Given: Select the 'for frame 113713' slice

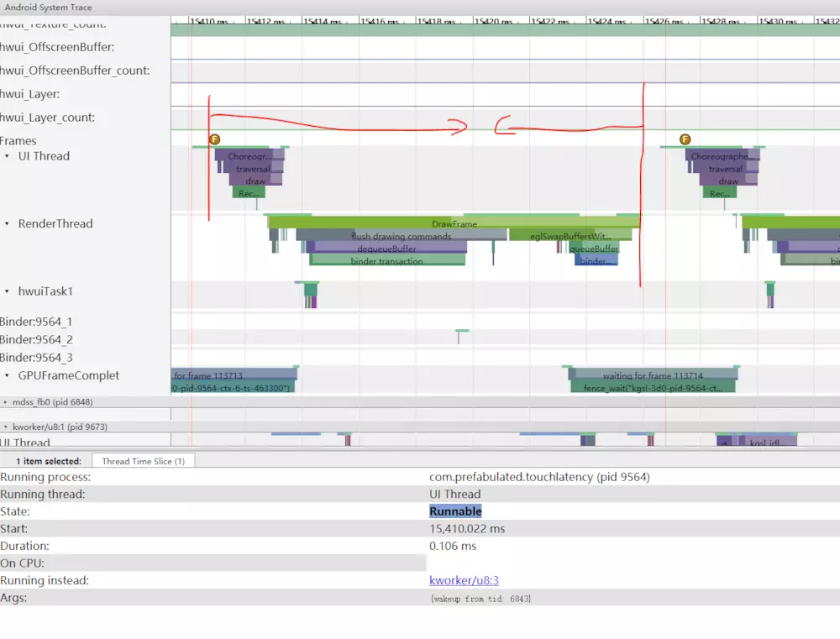Looking at the screenshot, I should pos(234,374).
